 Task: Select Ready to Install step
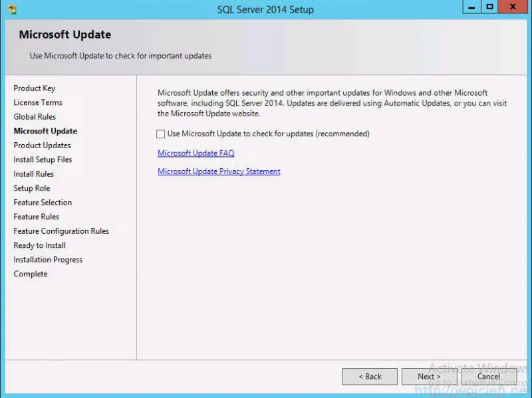(39, 245)
